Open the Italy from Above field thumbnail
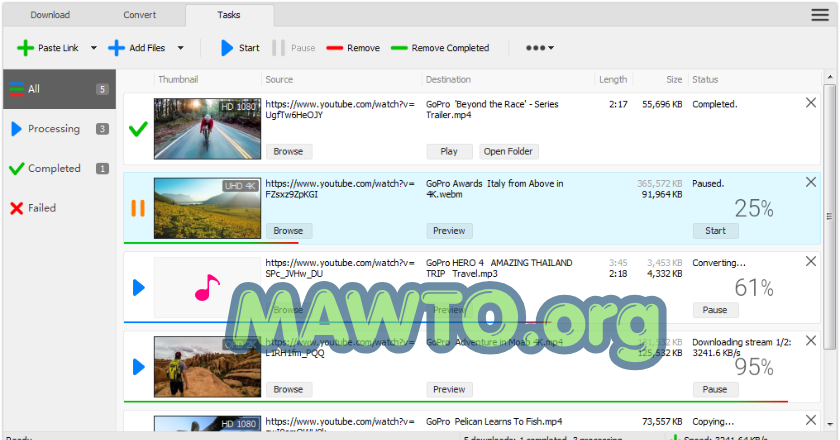 click(x=207, y=208)
